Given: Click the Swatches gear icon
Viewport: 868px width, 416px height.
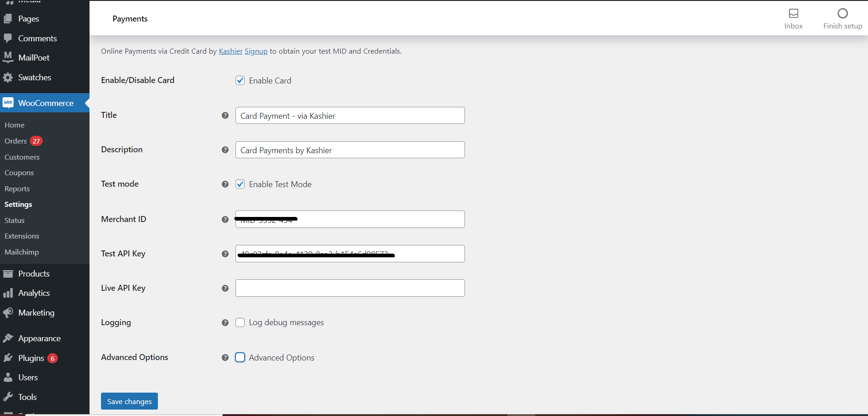Looking at the screenshot, I should tap(8, 78).
